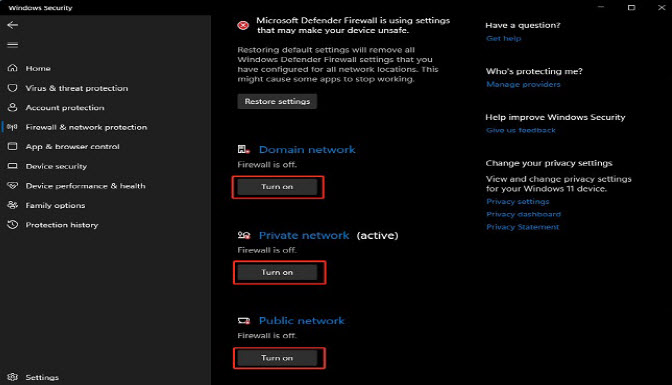Open the Get help link
This screenshot has height=385, width=672.
(x=504, y=38)
